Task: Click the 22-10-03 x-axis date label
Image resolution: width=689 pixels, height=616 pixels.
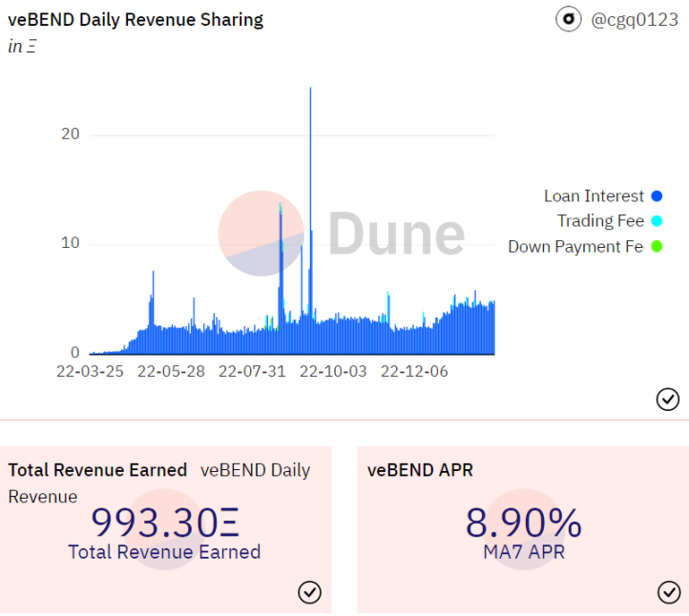Action: (333, 372)
